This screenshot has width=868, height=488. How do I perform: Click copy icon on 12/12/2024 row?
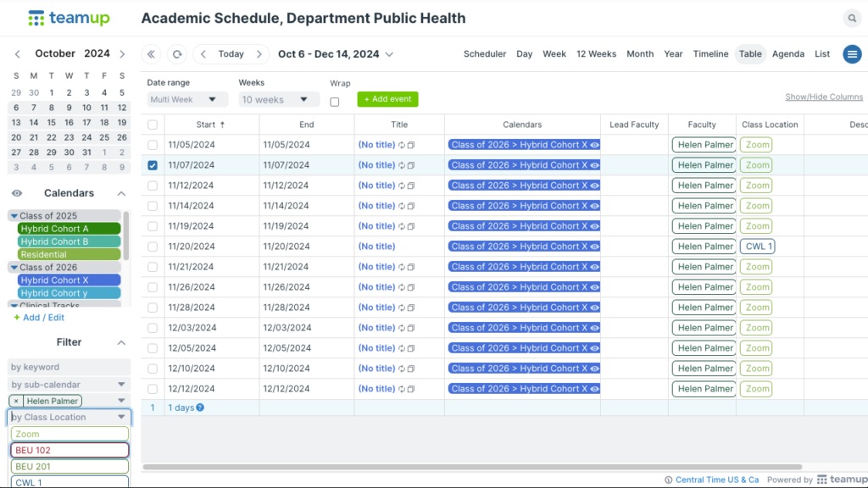(411, 389)
